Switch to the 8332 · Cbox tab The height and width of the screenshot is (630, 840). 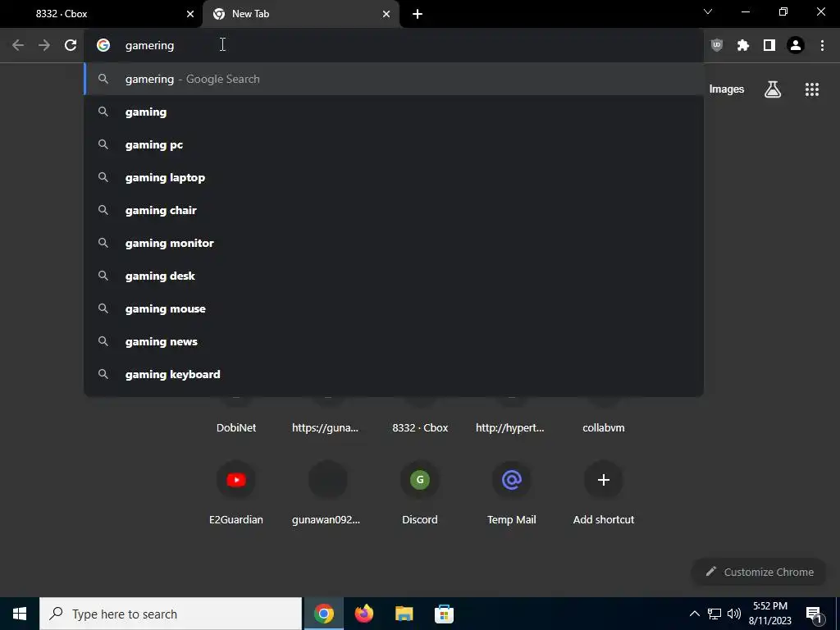[102, 14]
